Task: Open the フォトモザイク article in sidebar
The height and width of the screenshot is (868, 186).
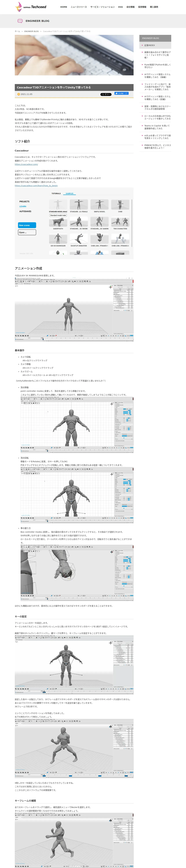Action: [158, 55]
